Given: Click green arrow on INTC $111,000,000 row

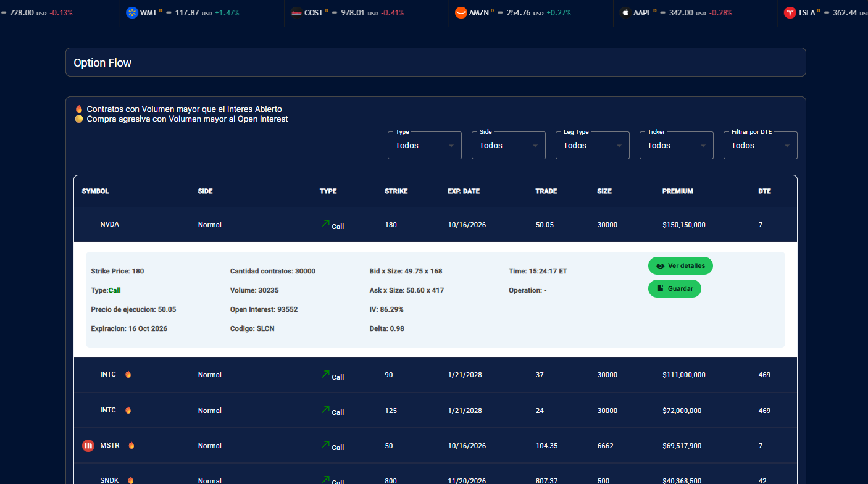Looking at the screenshot, I should click(325, 373).
